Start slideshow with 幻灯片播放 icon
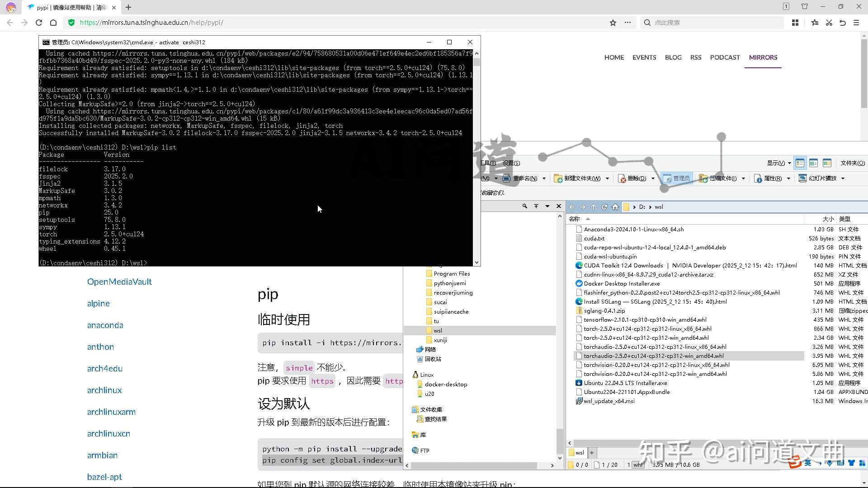The image size is (868, 488). point(821,178)
